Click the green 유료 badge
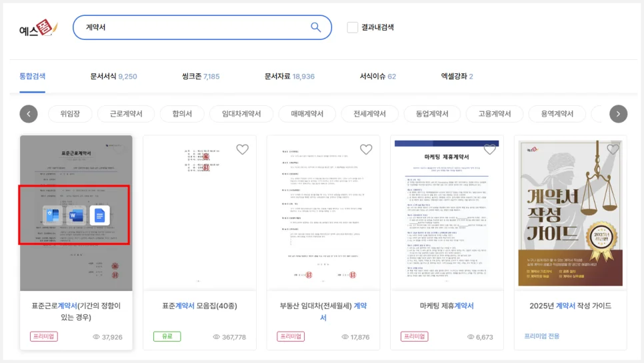The image size is (644, 363). pyautogui.click(x=167, y=336)
